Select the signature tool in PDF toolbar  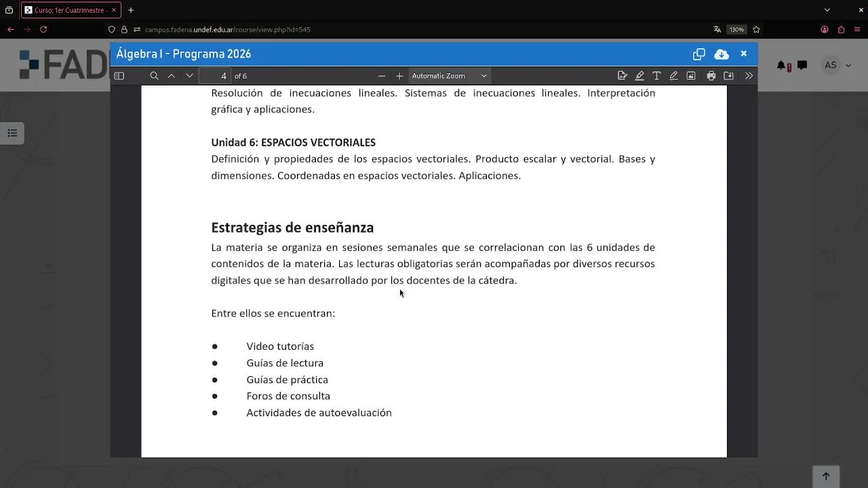point(623,76)
